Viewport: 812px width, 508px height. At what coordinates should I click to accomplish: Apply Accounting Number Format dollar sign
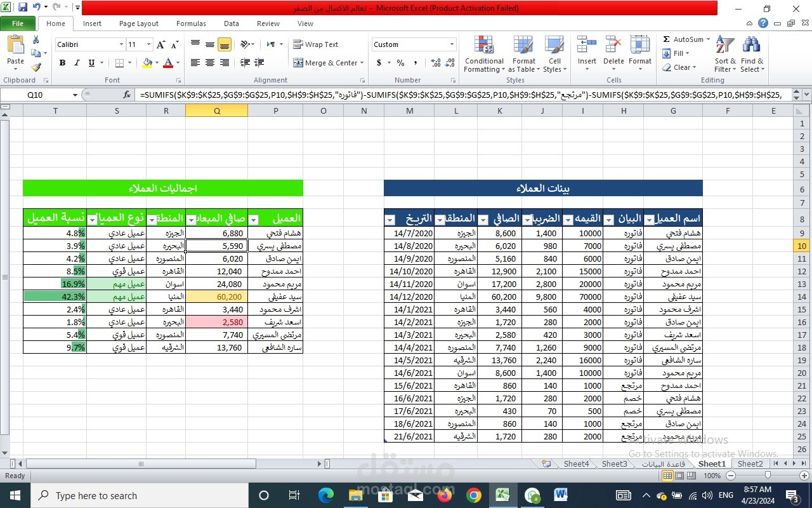click(x=379, y=63)
